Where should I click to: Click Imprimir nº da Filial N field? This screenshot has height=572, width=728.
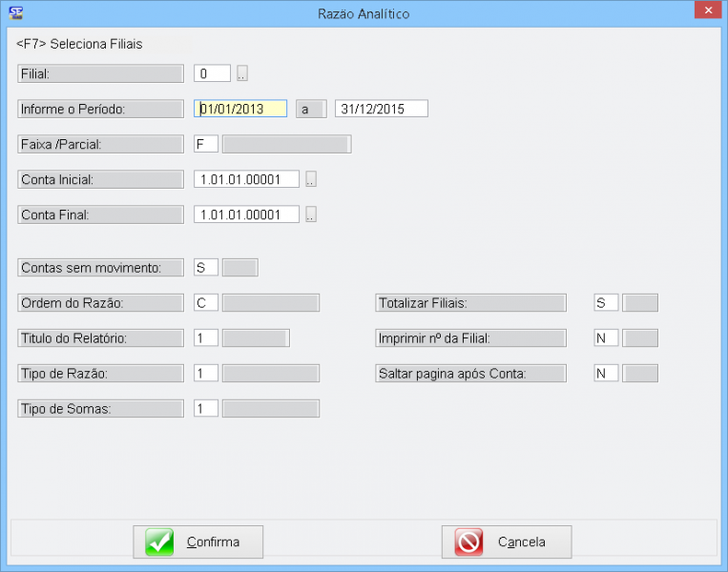coord(606,338)
